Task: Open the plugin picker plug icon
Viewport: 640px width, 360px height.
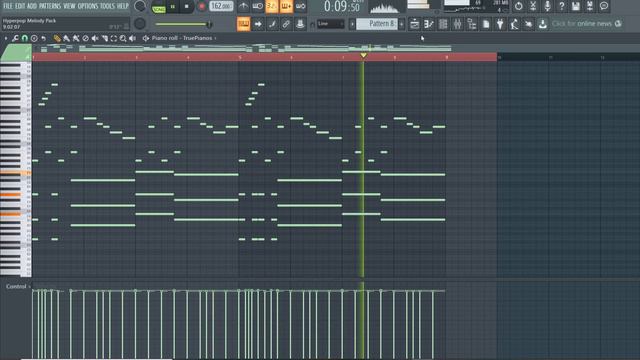Action: click(x=500, y=24)
